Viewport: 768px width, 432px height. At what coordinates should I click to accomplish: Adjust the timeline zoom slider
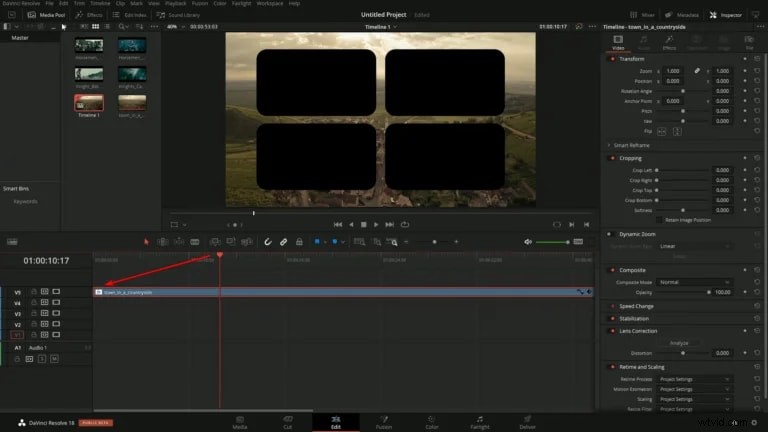point(434,242)
